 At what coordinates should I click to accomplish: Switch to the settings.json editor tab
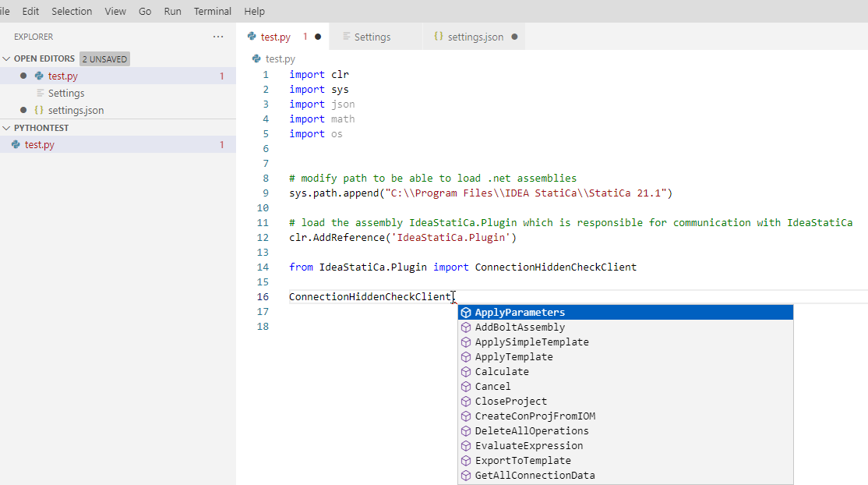tap(474, 37)
